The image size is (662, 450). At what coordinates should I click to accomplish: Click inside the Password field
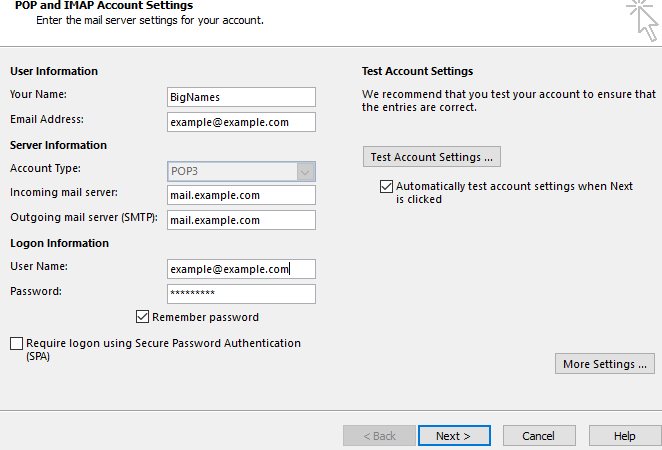coord(241,294)
